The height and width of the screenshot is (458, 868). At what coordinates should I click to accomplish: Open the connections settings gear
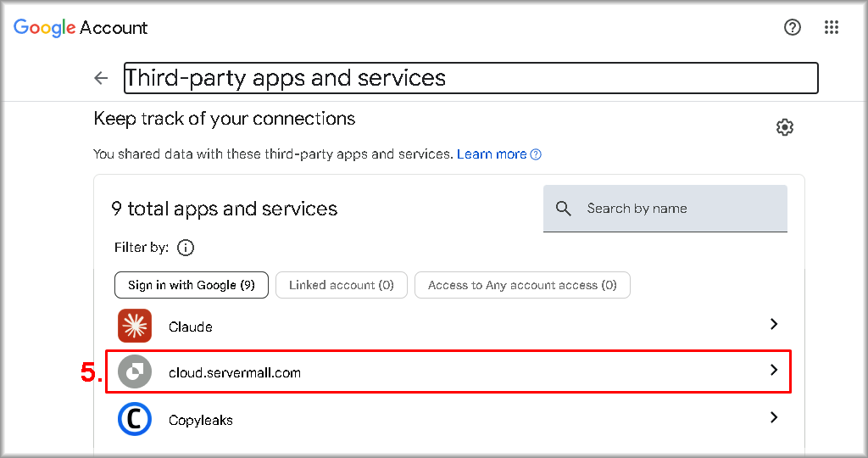[785, 127]
